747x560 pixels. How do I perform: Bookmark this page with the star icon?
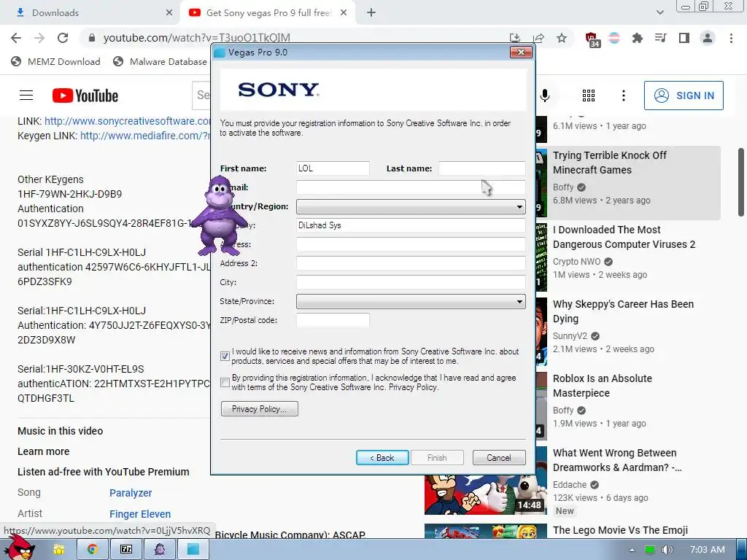(562, 38)
